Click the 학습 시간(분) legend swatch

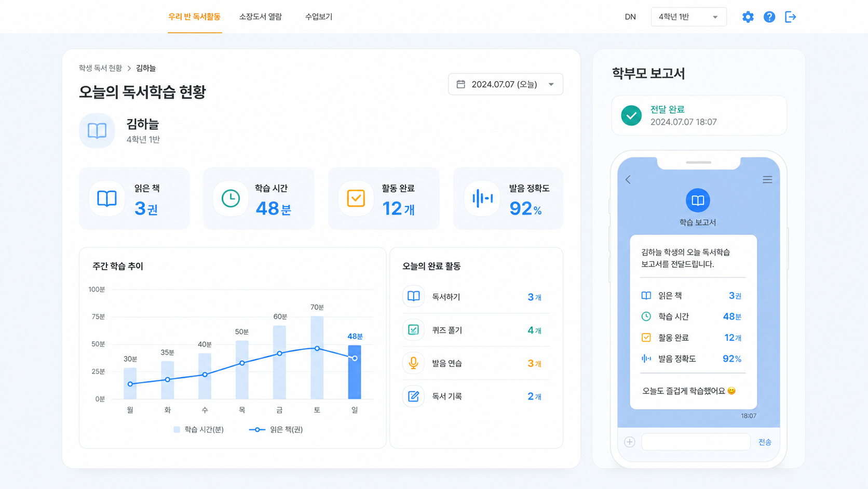[x=177, y=430]
